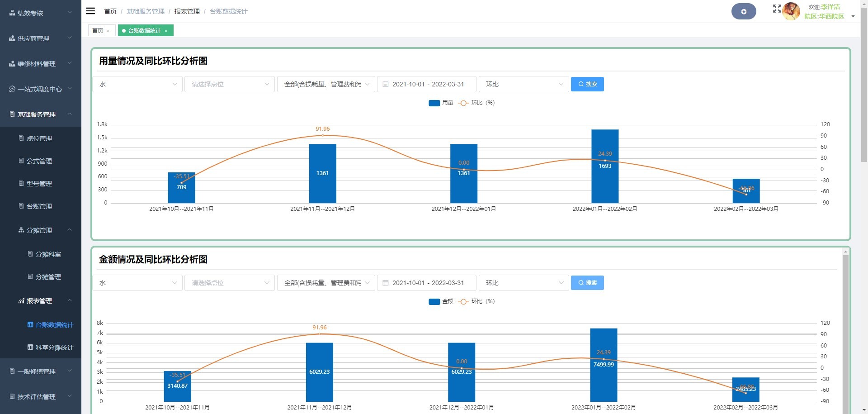868x414 pixels.
Task: Click 供应商管理 sidebar icon
Action: tap(12, 38)
